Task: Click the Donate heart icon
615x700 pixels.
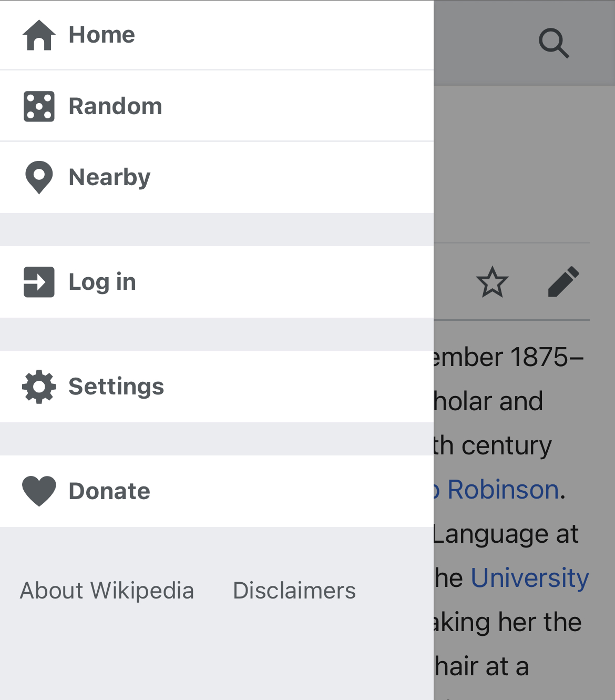Action: pyautogui.click(x=39, y=491)
